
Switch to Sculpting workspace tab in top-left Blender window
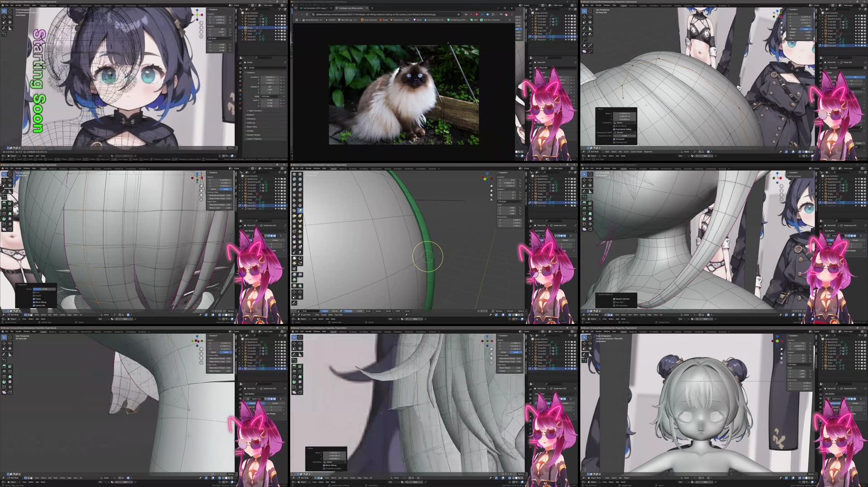point(63,5)
